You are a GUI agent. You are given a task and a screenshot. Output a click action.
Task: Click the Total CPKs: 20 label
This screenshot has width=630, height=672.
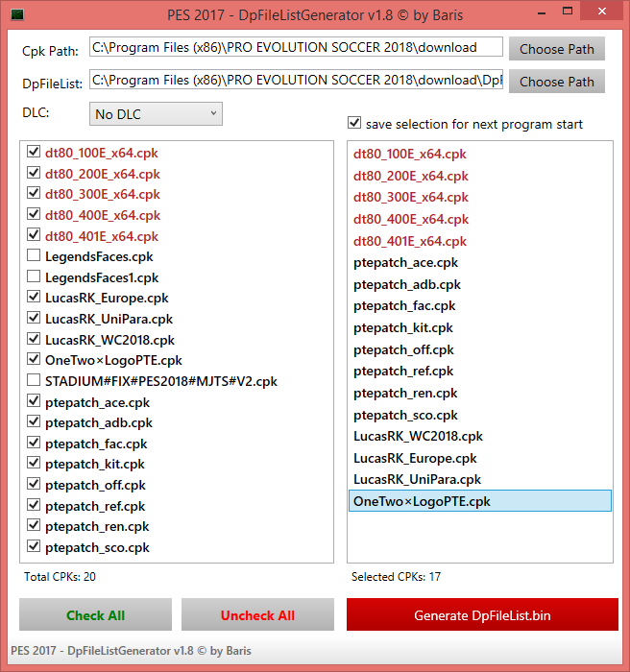pos(60,576)
